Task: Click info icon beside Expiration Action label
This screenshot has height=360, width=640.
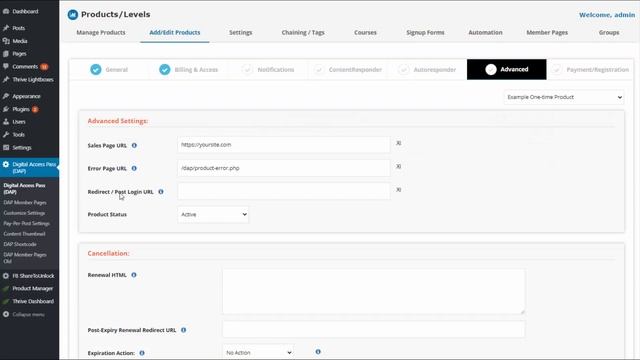Action: (142, 353)
